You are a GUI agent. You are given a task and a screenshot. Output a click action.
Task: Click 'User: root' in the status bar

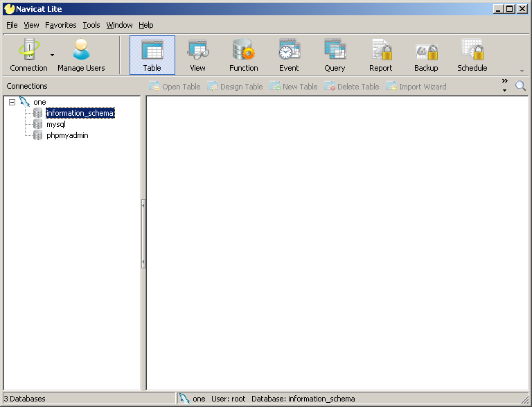[229, 399]
